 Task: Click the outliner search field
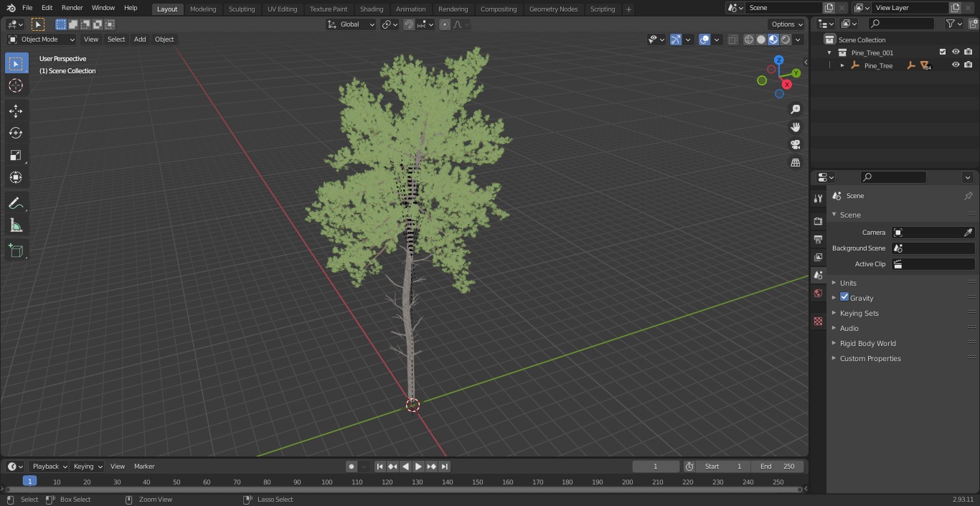click(x=901, y=24)
